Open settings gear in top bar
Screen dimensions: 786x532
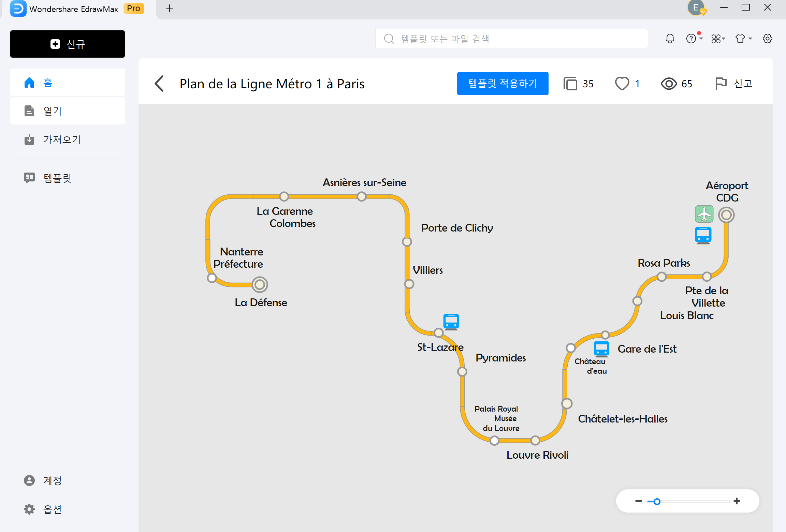(768, 39)
